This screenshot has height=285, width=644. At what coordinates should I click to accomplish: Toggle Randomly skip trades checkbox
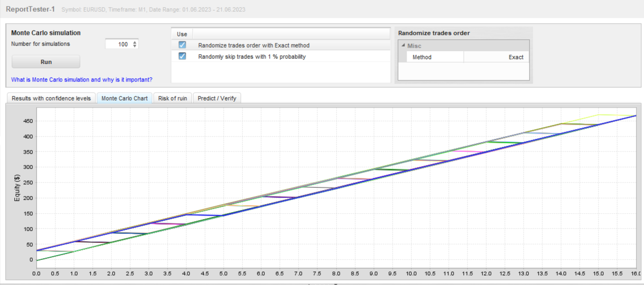tap(182, 56)
